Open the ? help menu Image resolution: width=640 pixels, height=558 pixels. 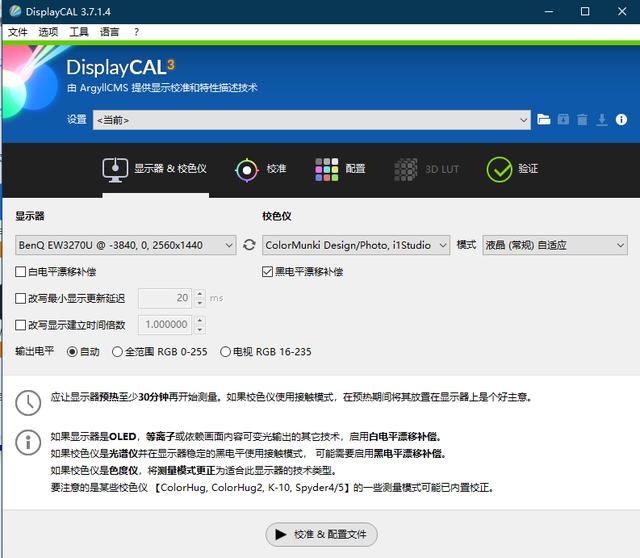[x=136, y=32]
